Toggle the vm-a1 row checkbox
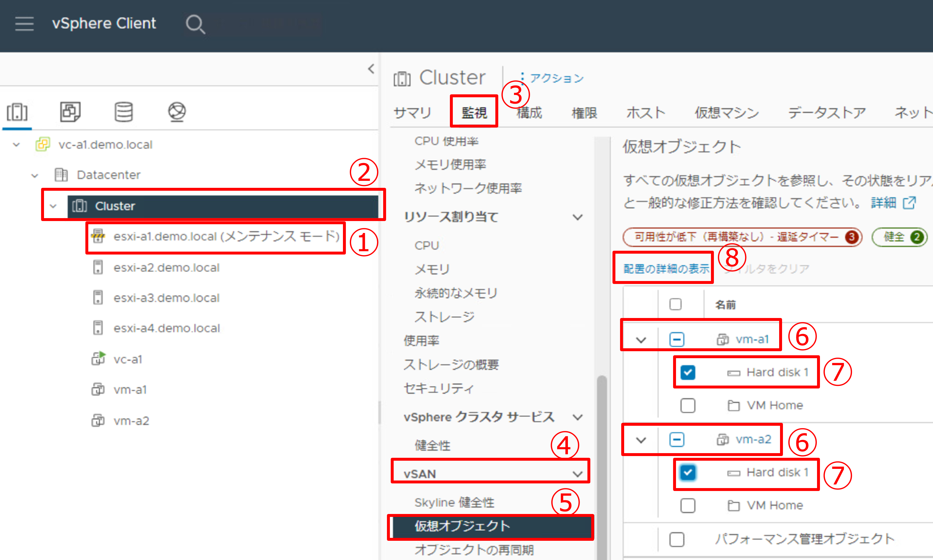This screenshot has height=560, width=933. pos(677,339)
